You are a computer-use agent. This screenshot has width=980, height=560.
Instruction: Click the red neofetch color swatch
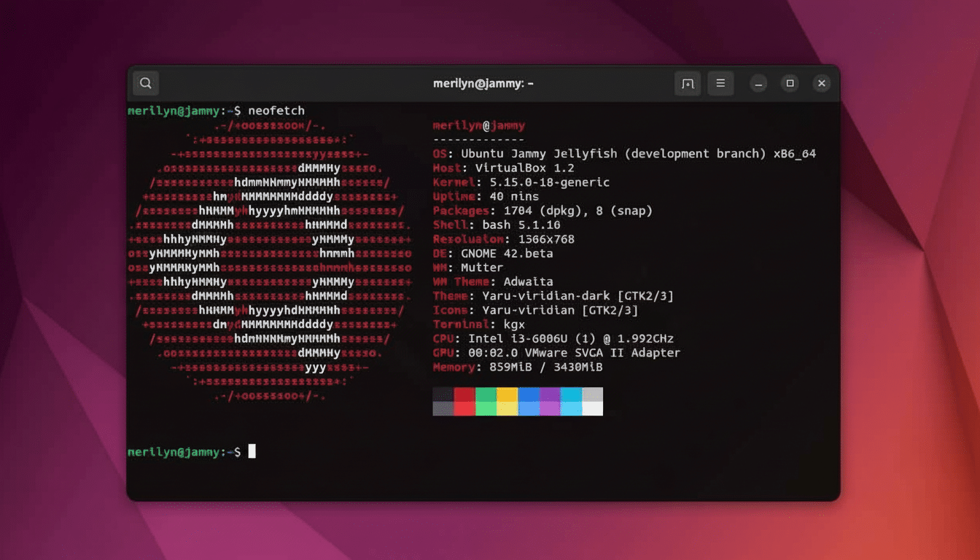tap(465, 400)
